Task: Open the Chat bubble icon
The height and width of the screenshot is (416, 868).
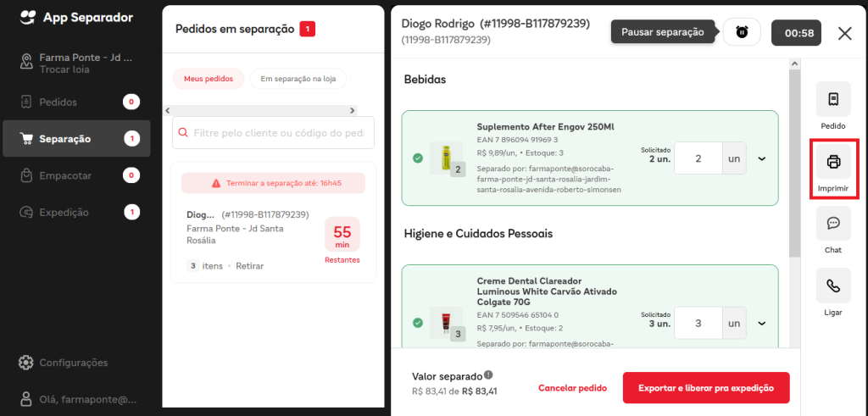Action: click(833, 224)
